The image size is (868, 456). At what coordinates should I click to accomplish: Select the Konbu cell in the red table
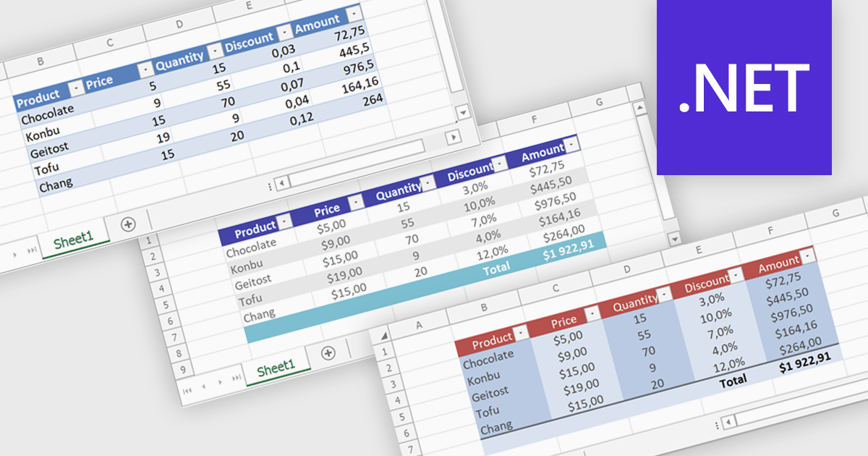(x=484, y=379)
